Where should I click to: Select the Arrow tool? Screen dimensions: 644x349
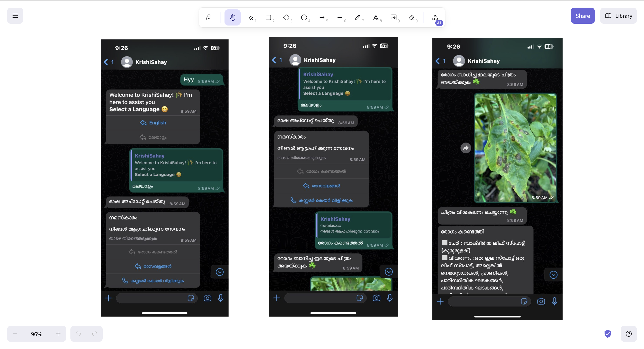pyautogui.click(x=322, y=17)
